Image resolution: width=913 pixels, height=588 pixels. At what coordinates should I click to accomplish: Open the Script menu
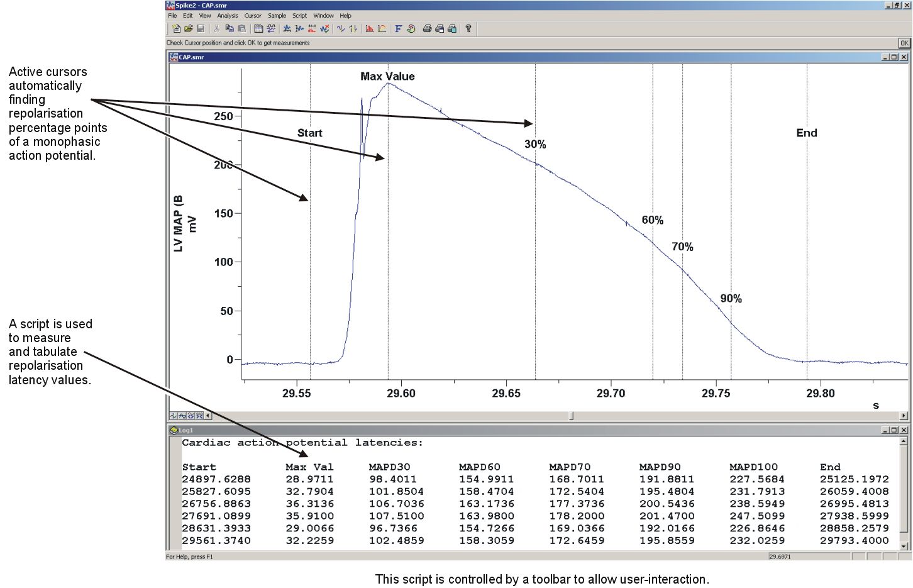click(x=299, y=16)
